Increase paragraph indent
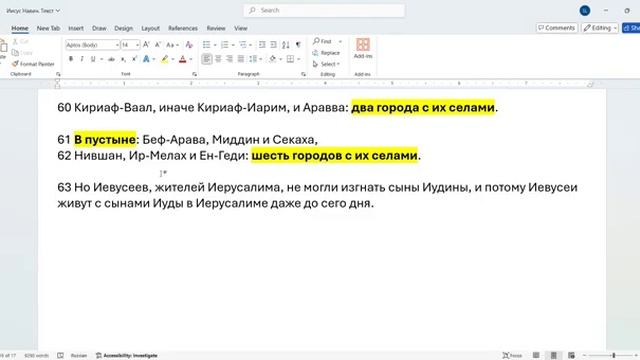 [273, 44]
